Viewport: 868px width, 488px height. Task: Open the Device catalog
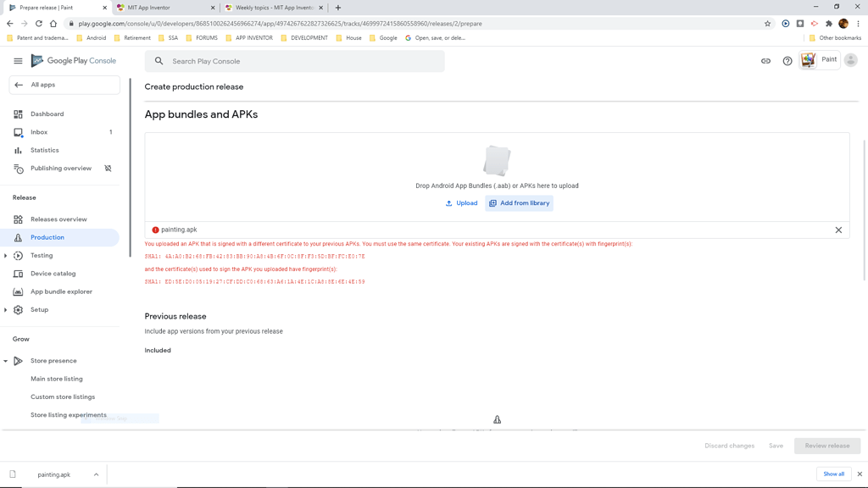54,273
